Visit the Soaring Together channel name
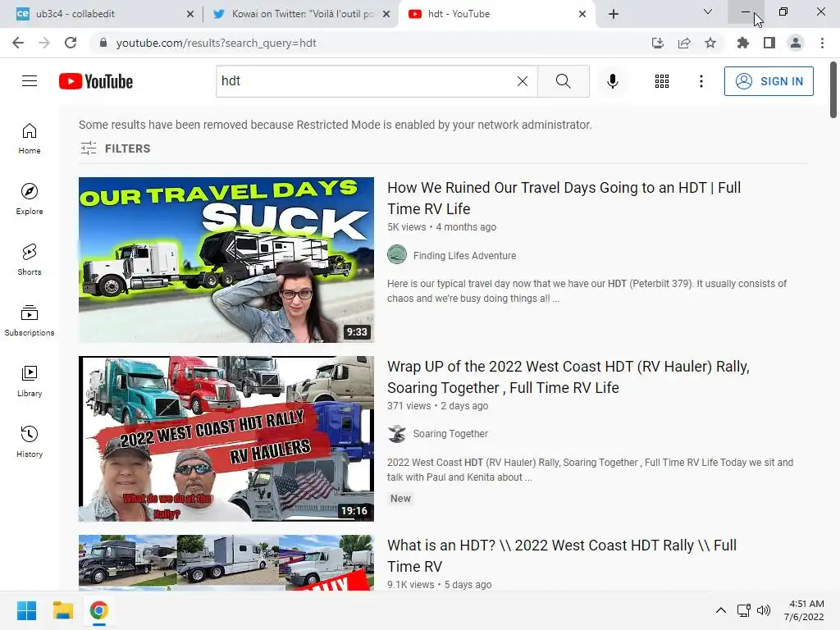 (x=450, y=433)
